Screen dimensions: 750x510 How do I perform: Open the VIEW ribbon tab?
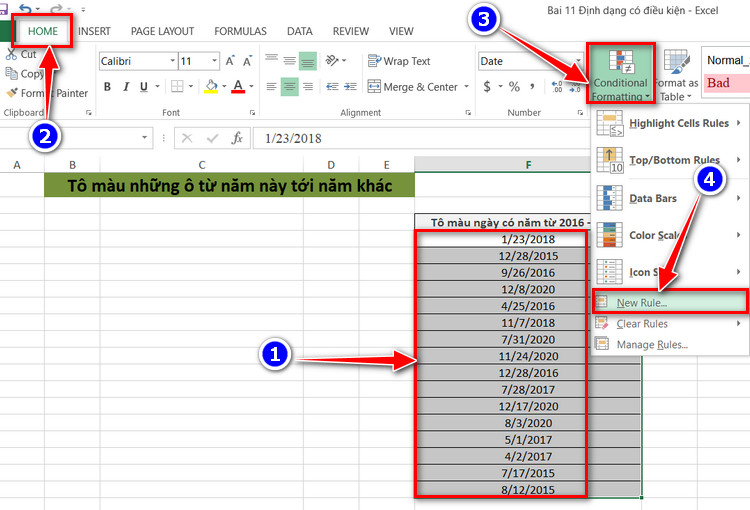(x=401, y=31)
